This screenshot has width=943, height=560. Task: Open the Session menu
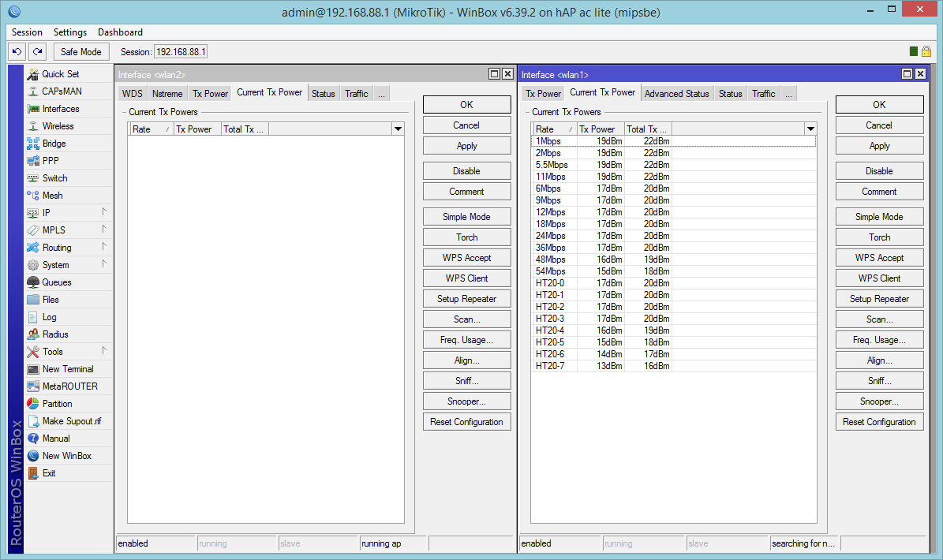pyautogui.click(x=27, y=32)
